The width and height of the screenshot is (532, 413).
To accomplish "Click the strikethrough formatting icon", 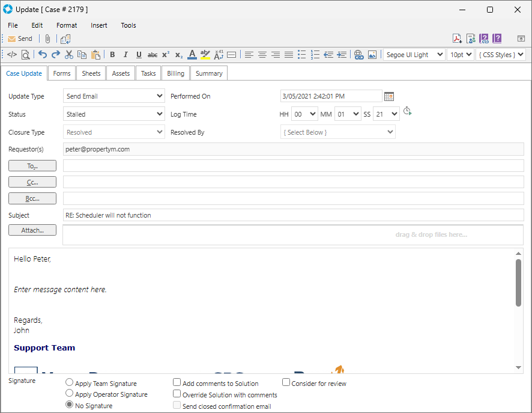I will pyautogui.click(x=153, y=55).
